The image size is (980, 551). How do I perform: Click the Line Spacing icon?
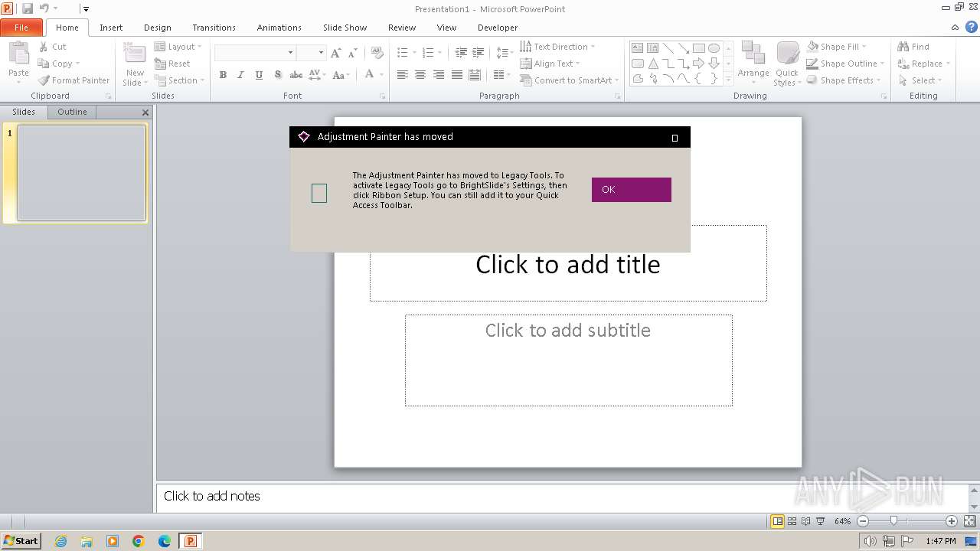(x=501, y=53)
